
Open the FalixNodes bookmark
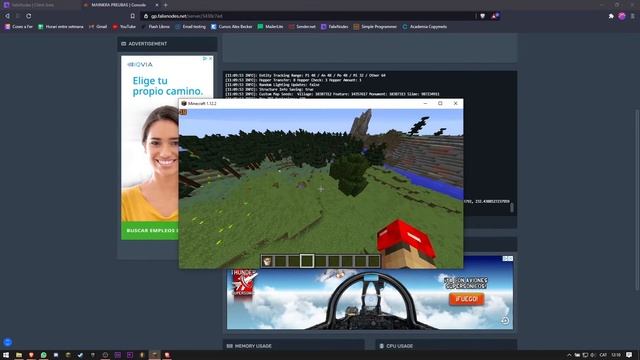(x=335, y=27)
